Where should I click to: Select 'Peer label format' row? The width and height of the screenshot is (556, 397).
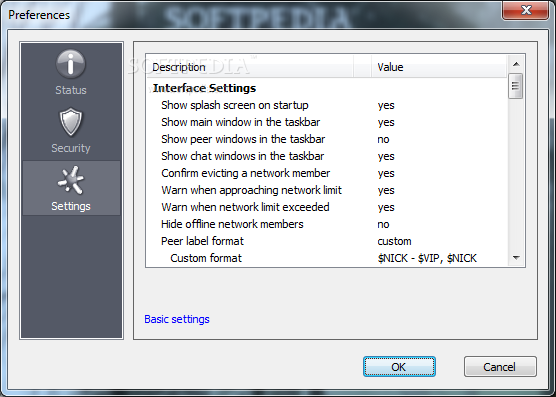(x=326, y=241)
